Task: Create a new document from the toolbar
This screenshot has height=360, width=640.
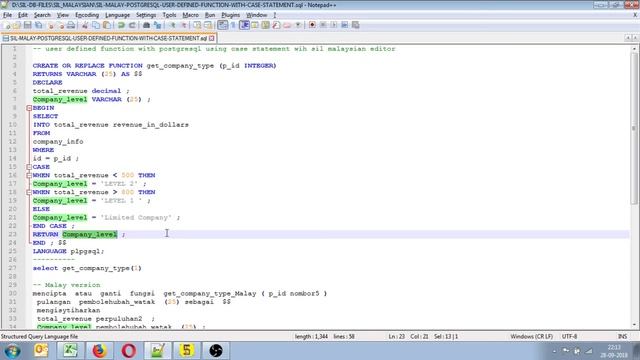Action: 7,25
